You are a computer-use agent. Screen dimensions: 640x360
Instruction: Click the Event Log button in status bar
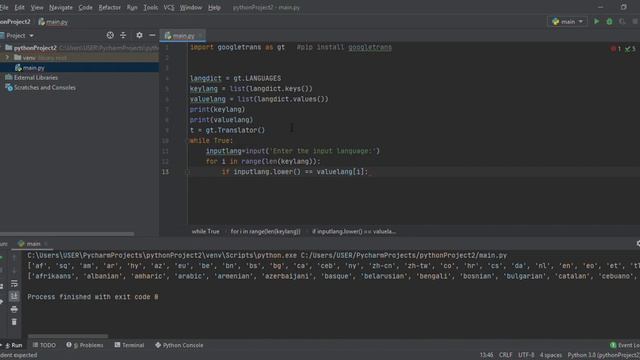624,345
